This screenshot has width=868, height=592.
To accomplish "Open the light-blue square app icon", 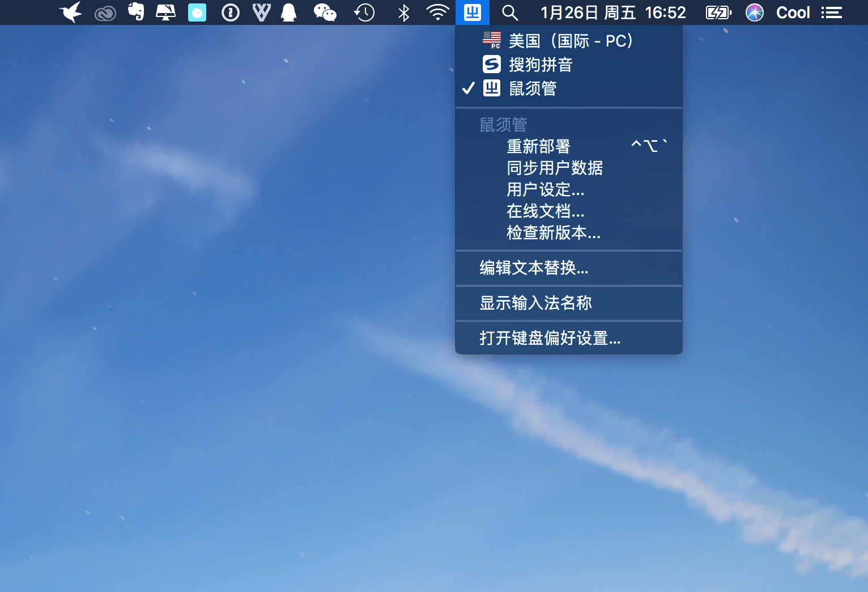I will point(197,12).
